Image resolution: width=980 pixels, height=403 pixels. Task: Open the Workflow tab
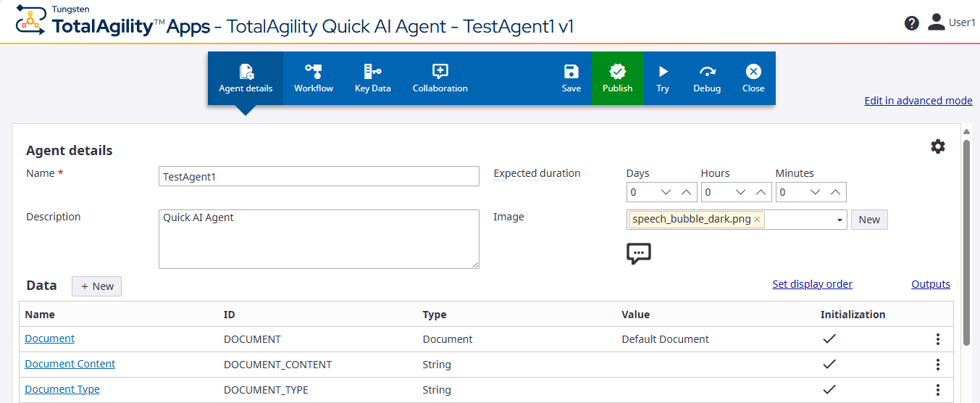(x=313, y=78)
